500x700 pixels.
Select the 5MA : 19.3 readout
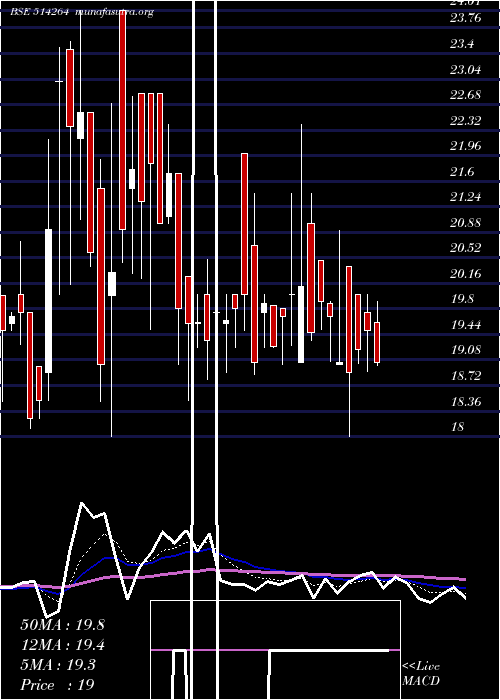point(58,665)
